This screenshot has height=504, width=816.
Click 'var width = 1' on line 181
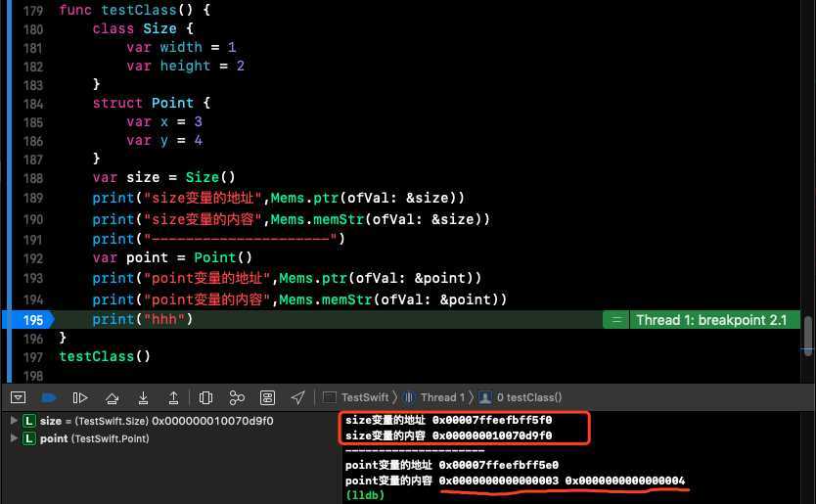(181, 47)
